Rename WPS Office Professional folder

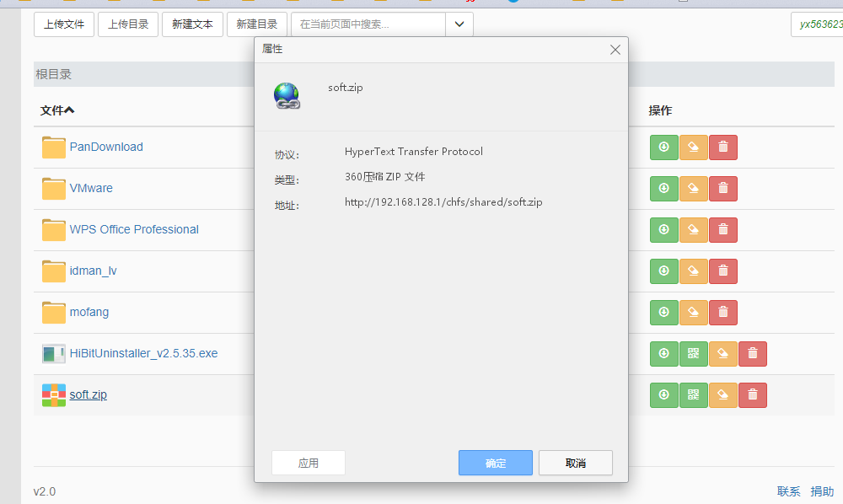693,230
